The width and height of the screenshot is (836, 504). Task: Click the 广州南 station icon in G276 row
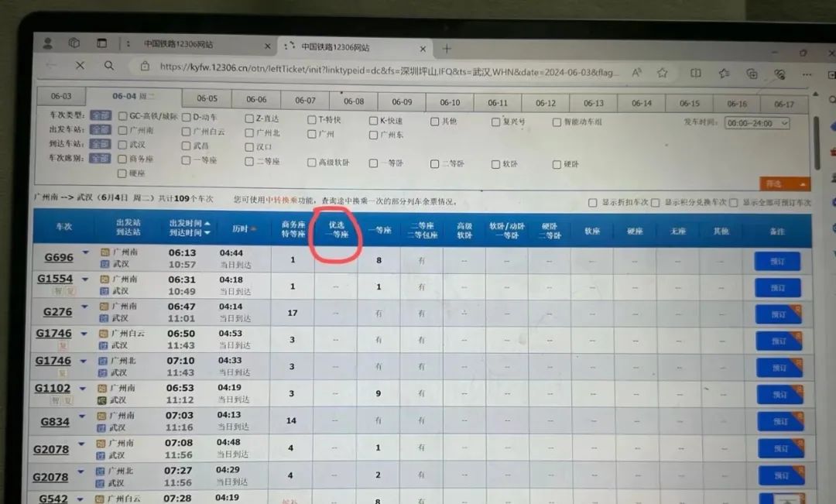[104, 306]
